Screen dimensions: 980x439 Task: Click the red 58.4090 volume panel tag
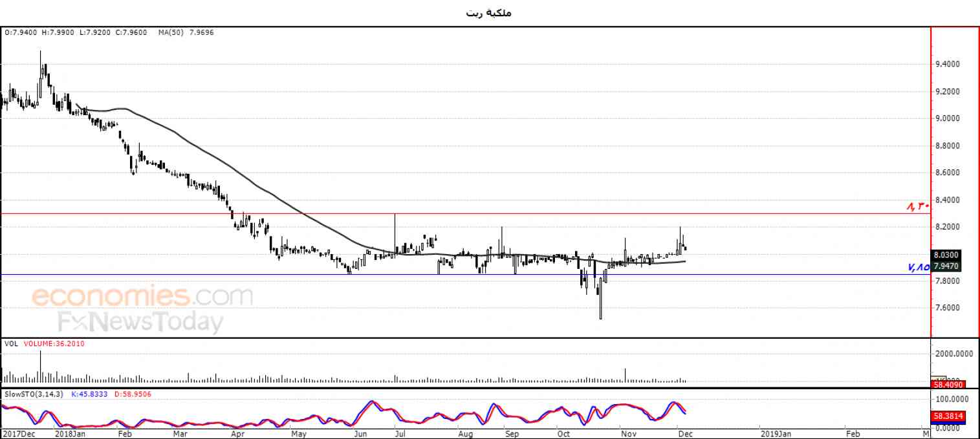tap(947, 385)
